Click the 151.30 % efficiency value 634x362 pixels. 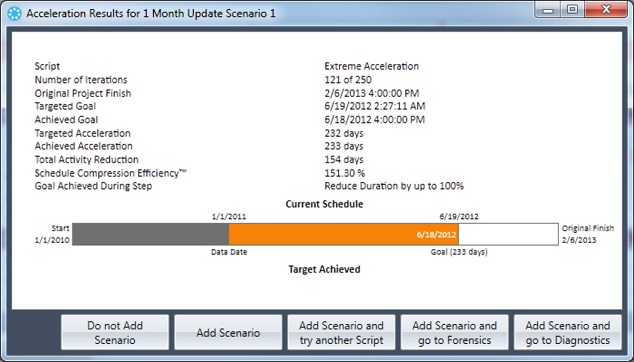[x=344, y=173]
